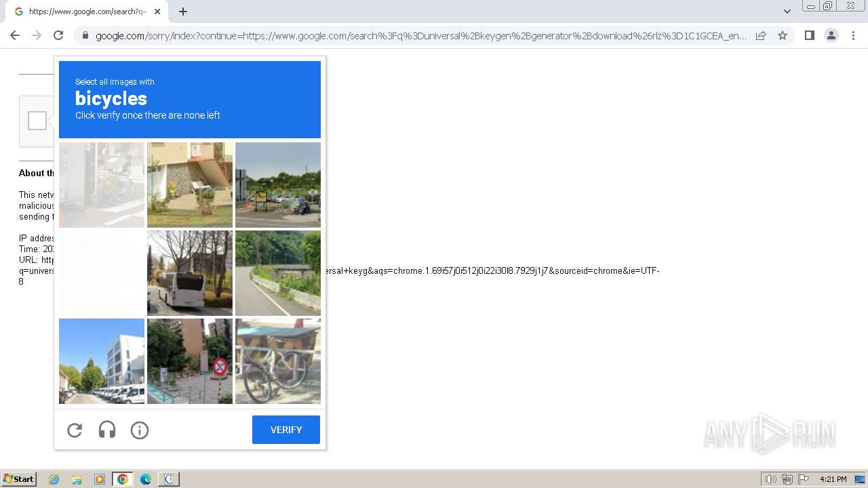The height and width of the screenshot is (488, 868).
Task: Click the browser forward arrow
Action: pos(37,35)
